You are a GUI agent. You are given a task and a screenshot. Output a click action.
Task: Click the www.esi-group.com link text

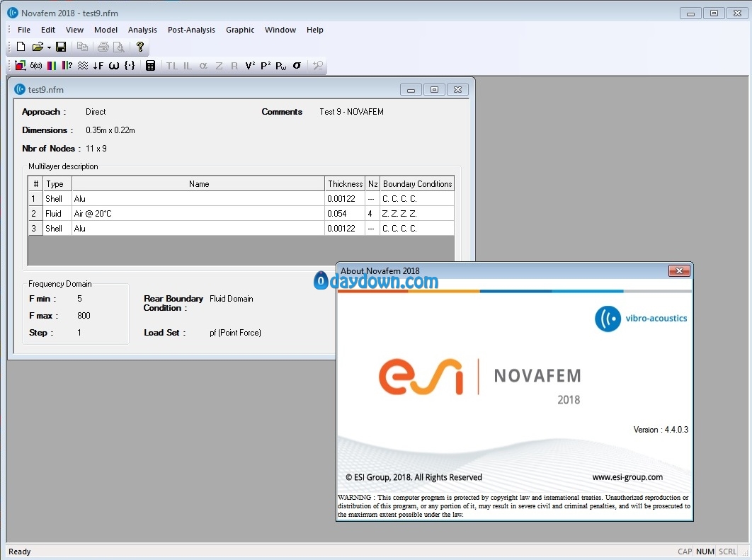(627, 477)
